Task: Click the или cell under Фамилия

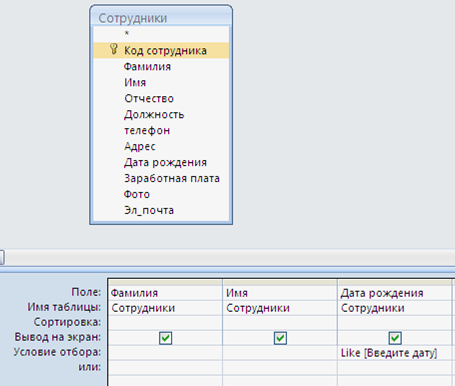Action: (165, 367)
